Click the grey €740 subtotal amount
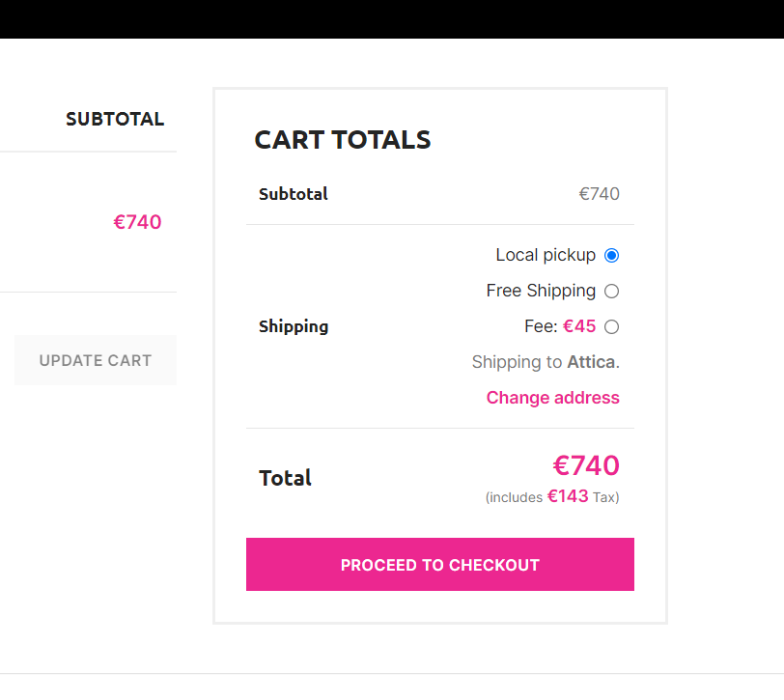The image size is (784, 700). point(599,194)
